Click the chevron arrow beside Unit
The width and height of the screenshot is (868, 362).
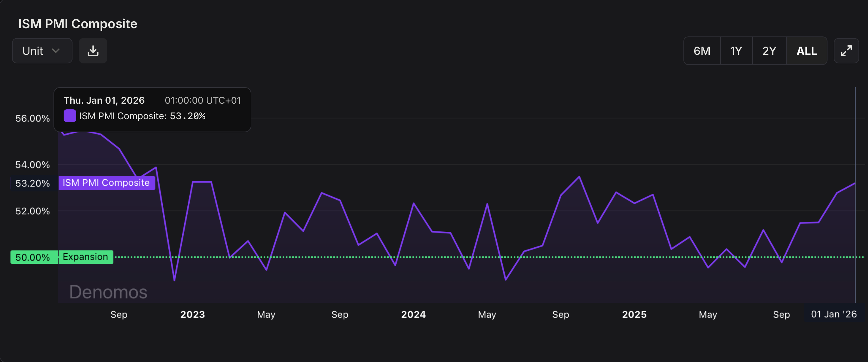click(56, 51)
